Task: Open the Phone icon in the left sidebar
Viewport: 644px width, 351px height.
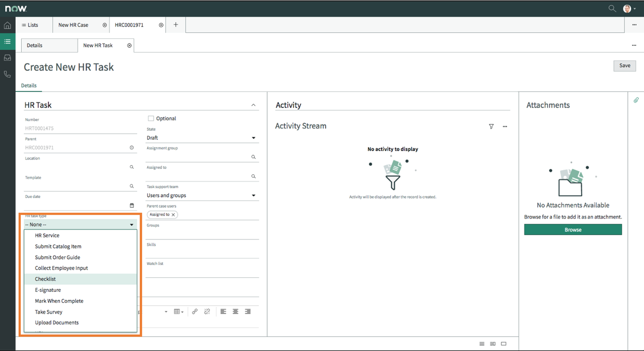Action: [7, 74]
